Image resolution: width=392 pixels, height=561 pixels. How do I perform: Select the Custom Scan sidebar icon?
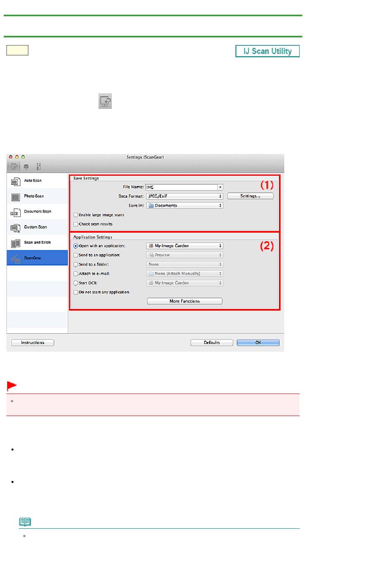pos(16,228)
